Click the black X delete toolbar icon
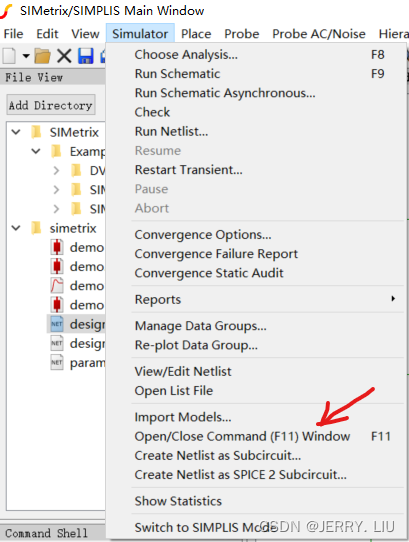409x542 pixels. click(x=64, y=56)
